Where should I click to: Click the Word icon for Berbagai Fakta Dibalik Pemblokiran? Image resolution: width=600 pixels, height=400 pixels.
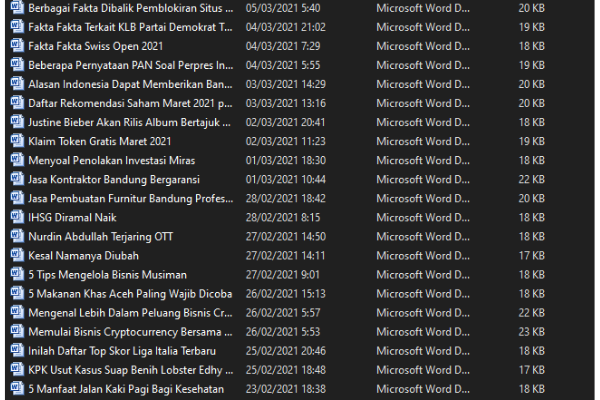click(17, 7)
